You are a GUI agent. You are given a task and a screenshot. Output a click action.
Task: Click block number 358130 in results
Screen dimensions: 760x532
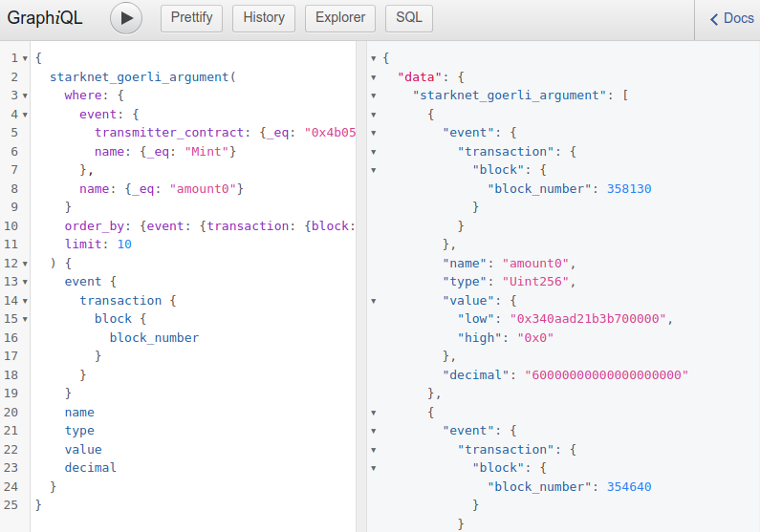tap(629, 189)
